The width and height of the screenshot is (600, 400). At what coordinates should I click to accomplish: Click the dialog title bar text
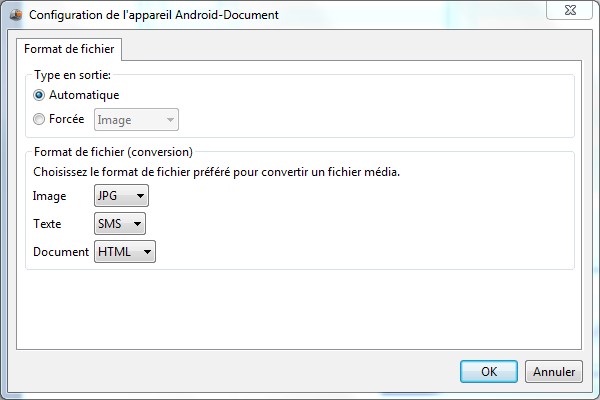click(154, 15)
